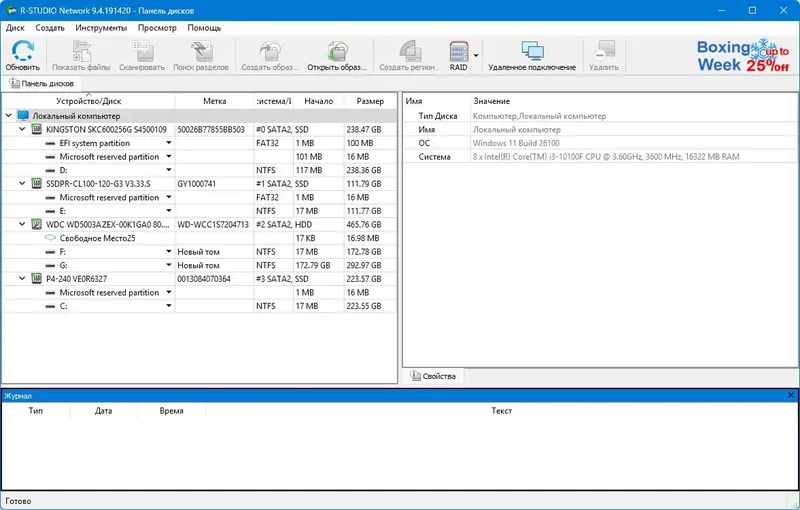
Task: Open dropdown arrow on EFI system partition row
Action: click(x=169, y=143)
